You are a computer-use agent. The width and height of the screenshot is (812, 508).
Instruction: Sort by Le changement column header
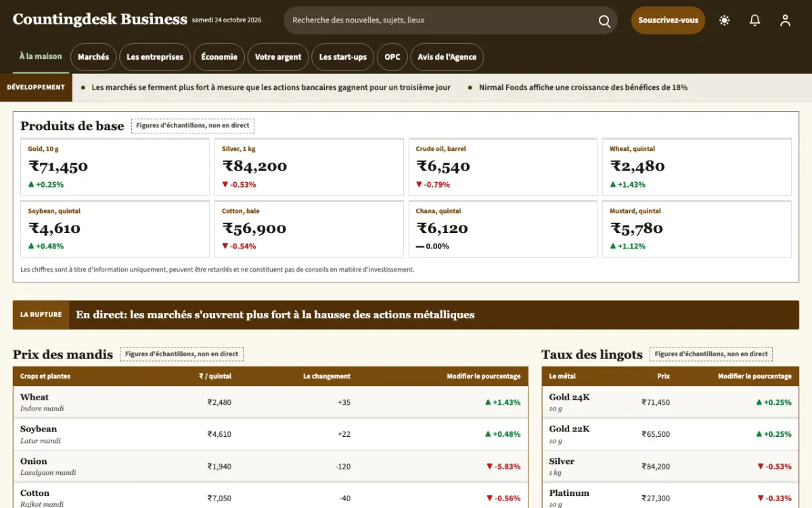click(x=327, y=377)
